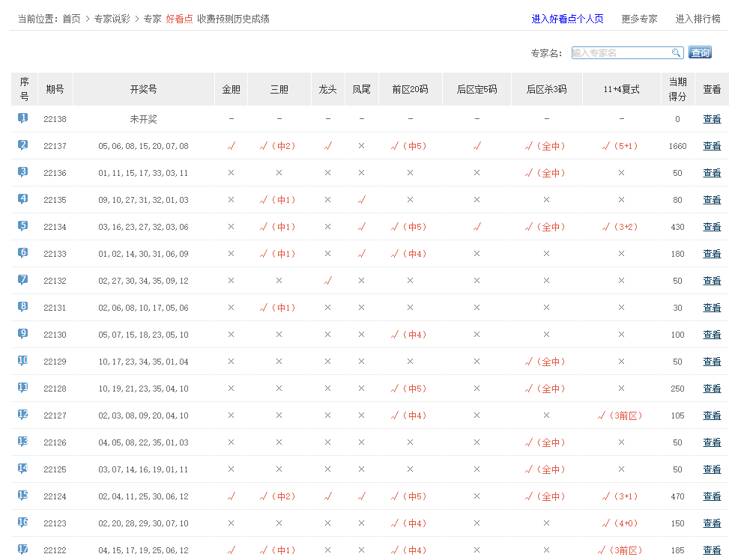Open 专家说彩 breadcrumb section
The image size is (729, 560).
click(112, 19)
